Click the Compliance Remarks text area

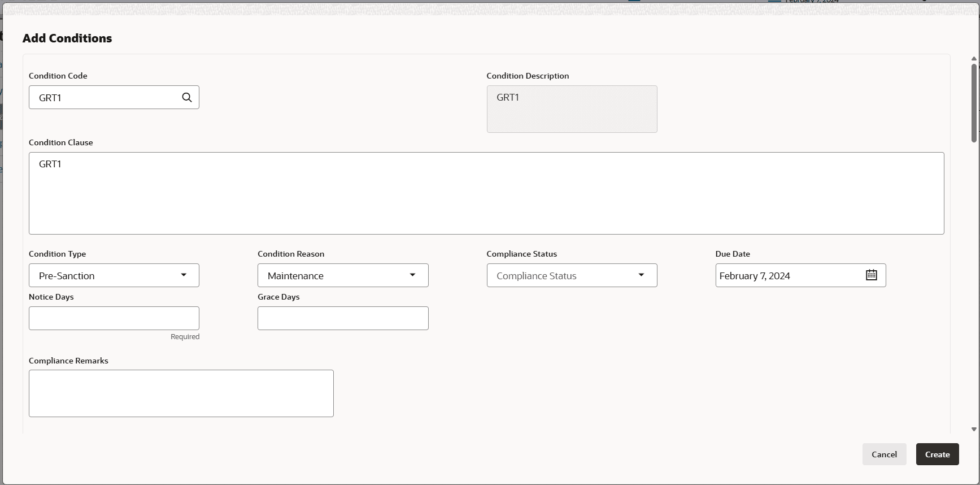181,393
